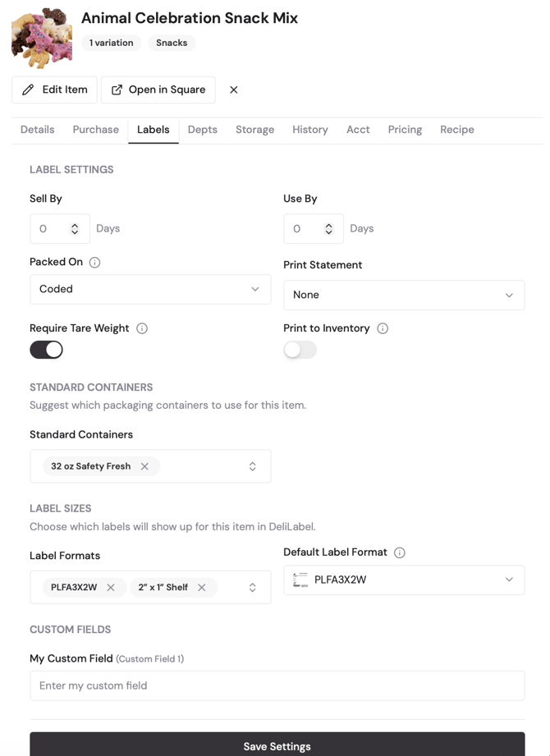Open the Print Statement dropdown
Viewport: 550px width, 756px height.
(x=404, y=295)
